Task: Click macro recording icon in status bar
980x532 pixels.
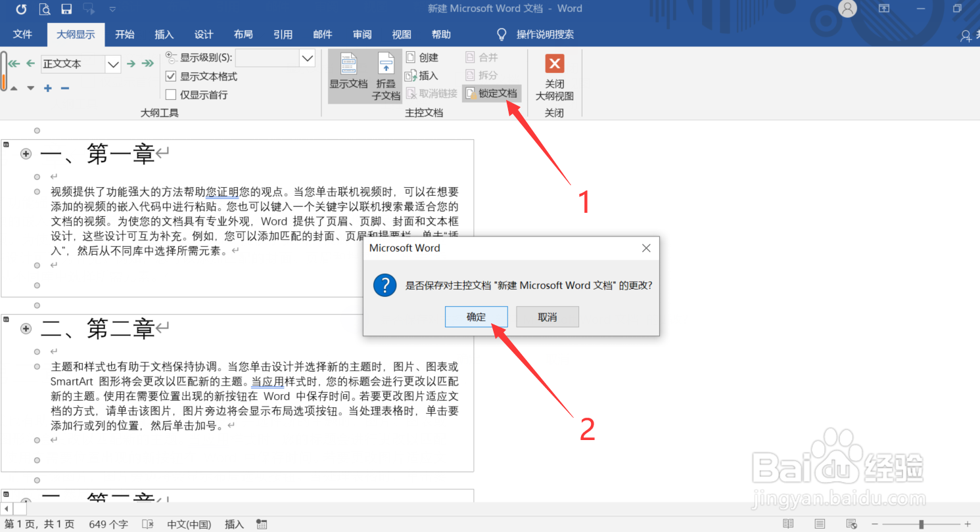Action: [x=262, y=524]
